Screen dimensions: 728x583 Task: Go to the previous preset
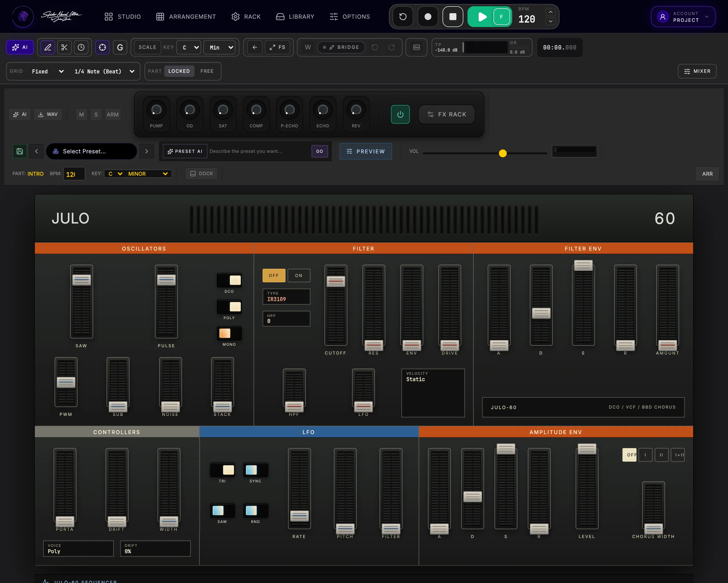[x=36, y=151]
